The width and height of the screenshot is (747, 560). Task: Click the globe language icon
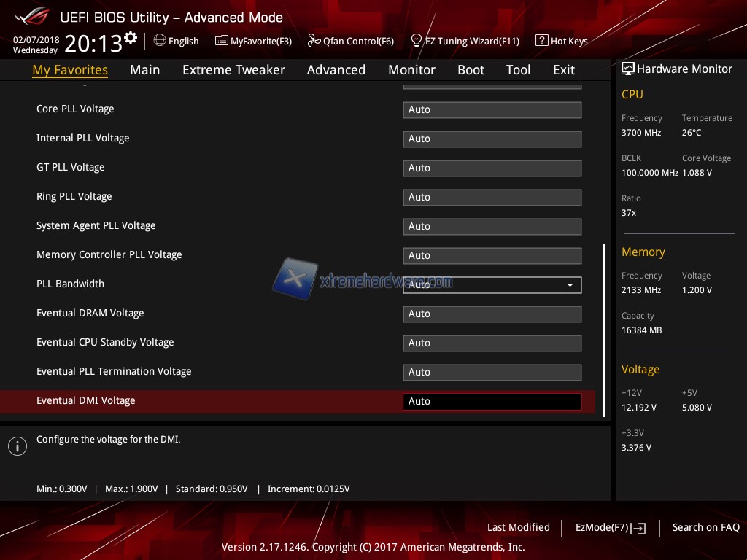click(x=160, y=41)
